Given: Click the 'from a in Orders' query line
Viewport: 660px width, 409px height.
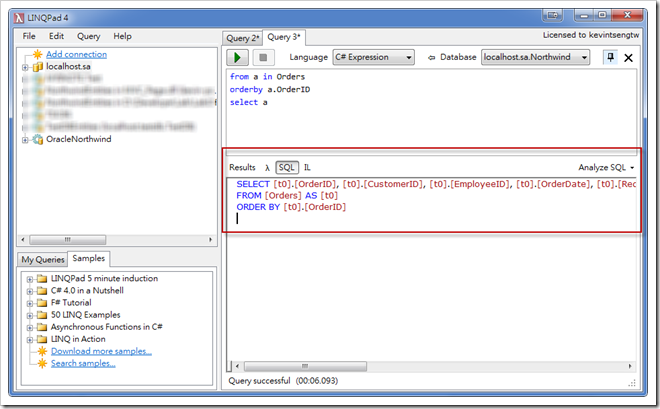Looking at the screenshot, I should pos(267,77).
